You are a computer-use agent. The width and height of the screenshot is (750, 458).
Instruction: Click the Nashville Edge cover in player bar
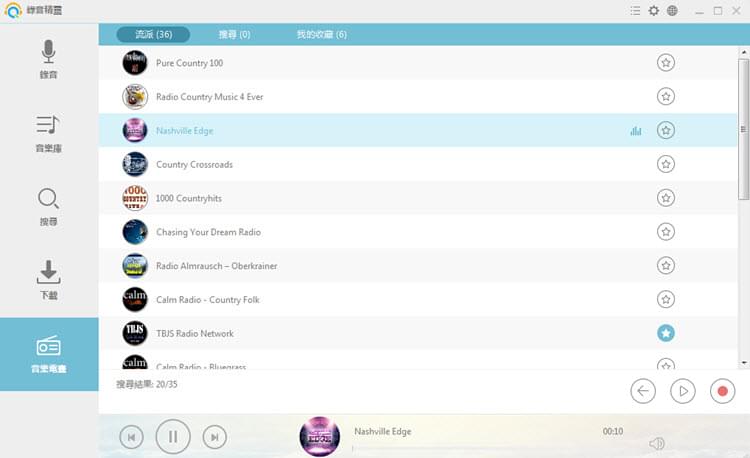[x=320, y=436]
